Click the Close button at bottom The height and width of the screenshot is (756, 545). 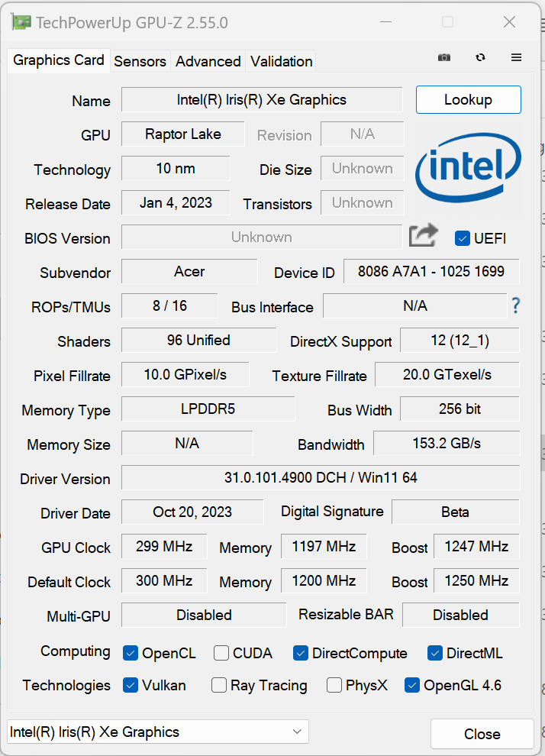pos(482,734)
